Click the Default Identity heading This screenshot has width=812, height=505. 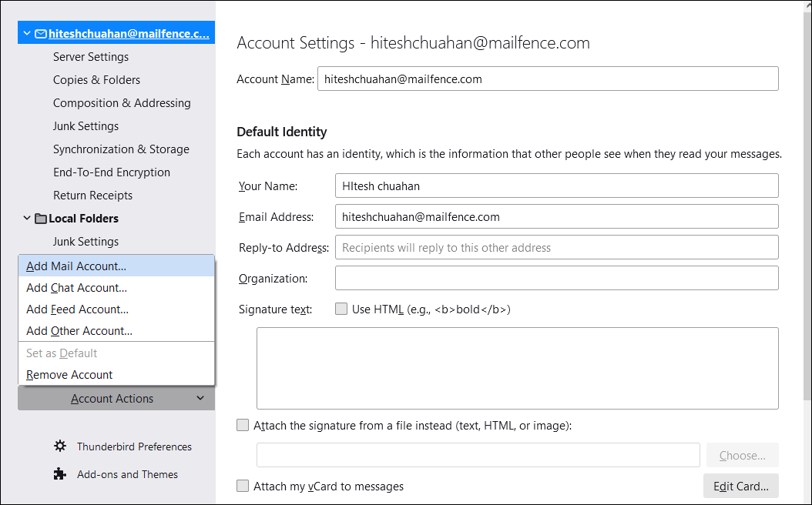[282, 132]
